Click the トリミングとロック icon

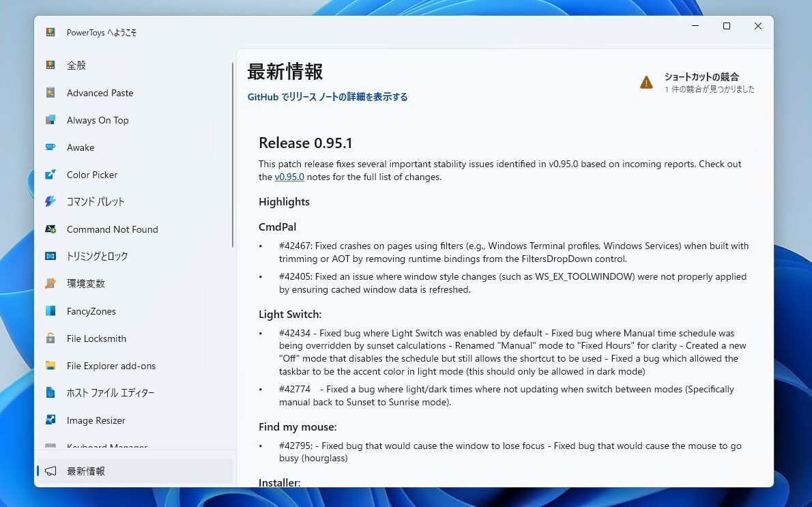pos(50,256)
